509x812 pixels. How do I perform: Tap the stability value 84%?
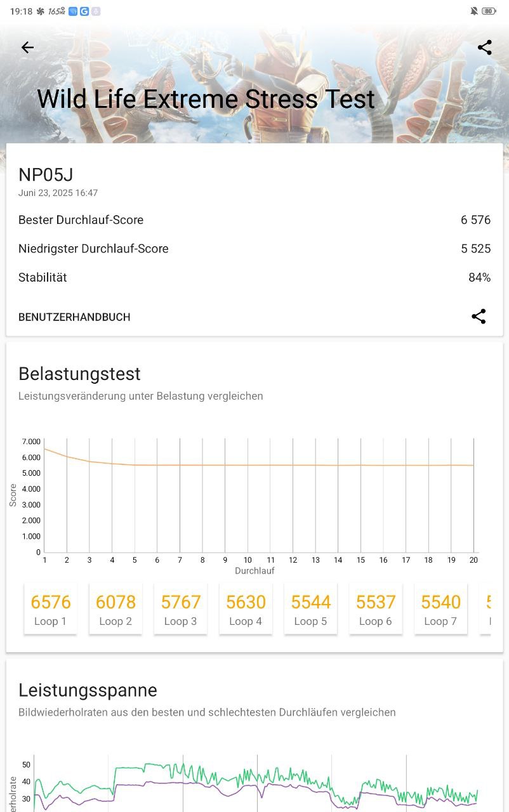pyautogui.click(x=480, y=278)
